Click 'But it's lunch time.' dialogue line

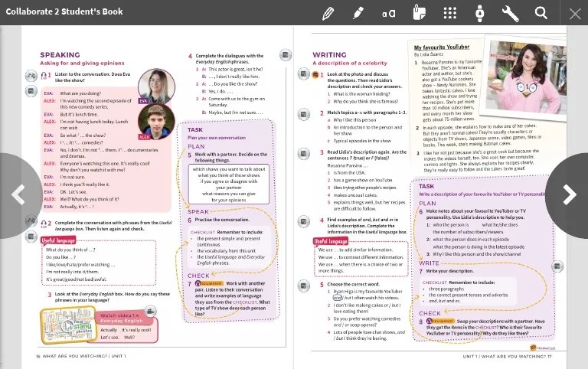(79, 114)
